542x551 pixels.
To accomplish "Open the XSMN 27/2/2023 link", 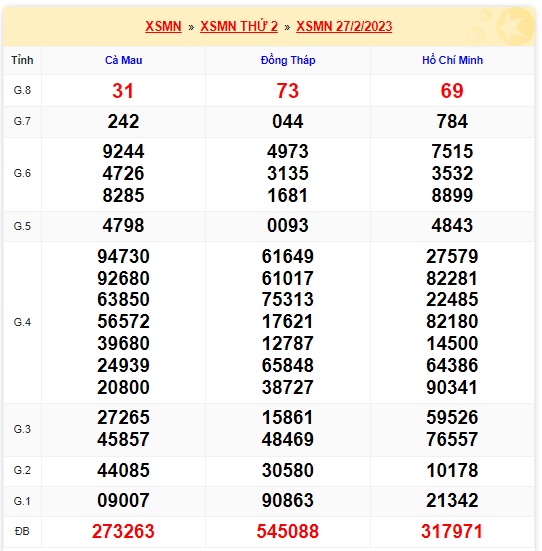I will point(344,26).
